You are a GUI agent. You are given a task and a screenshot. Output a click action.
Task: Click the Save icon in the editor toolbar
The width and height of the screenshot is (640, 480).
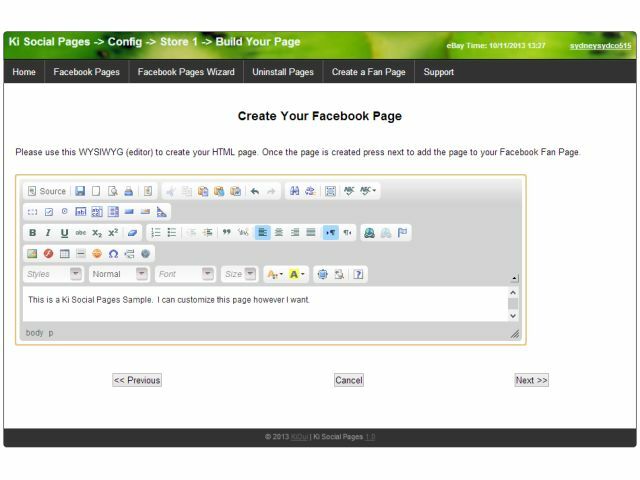click(80, 191)
